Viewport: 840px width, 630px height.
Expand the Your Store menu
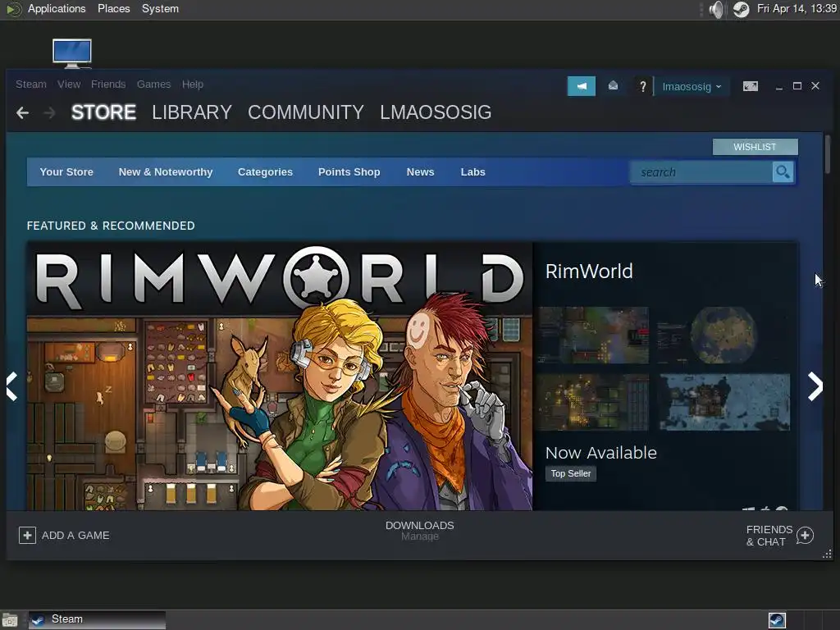[x=66, y=172]
